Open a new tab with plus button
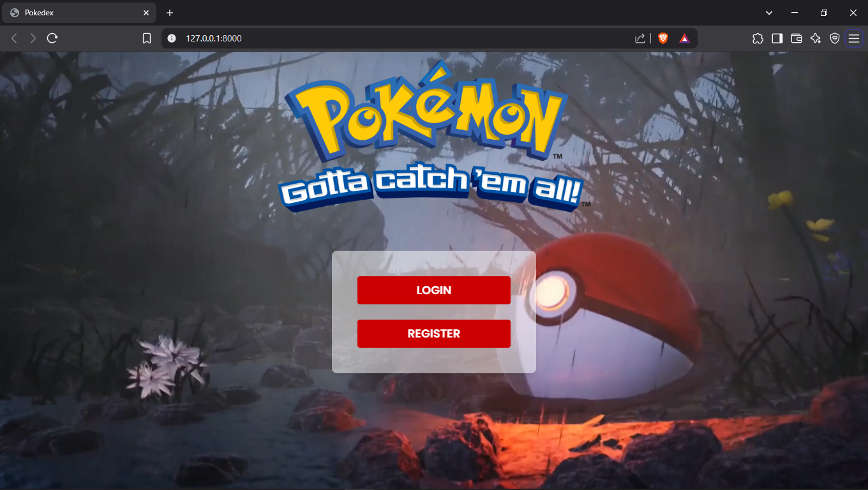 (170, 13)
